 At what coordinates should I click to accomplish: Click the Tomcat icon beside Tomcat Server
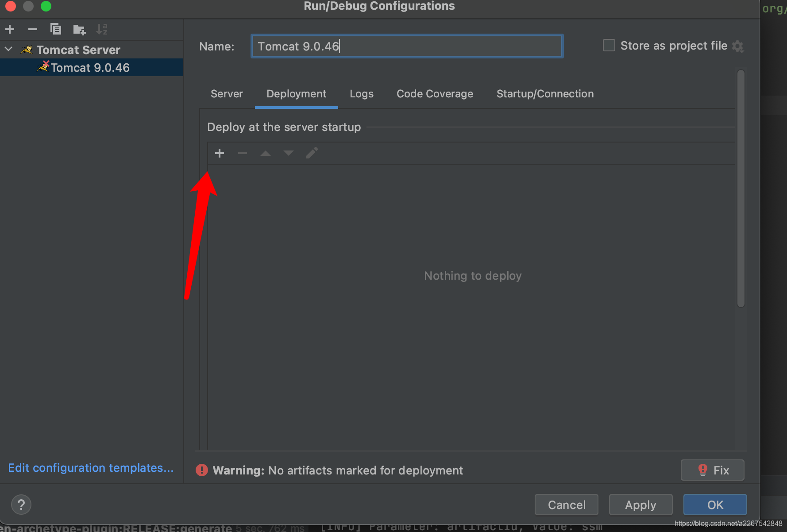pyautogui.click(x=27, y=50)
